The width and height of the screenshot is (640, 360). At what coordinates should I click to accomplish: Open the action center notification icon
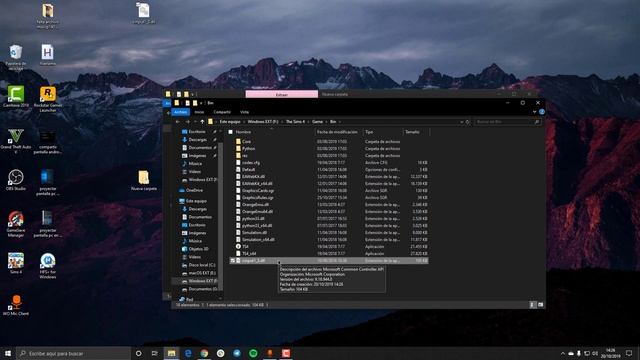(x=629, y=353)
